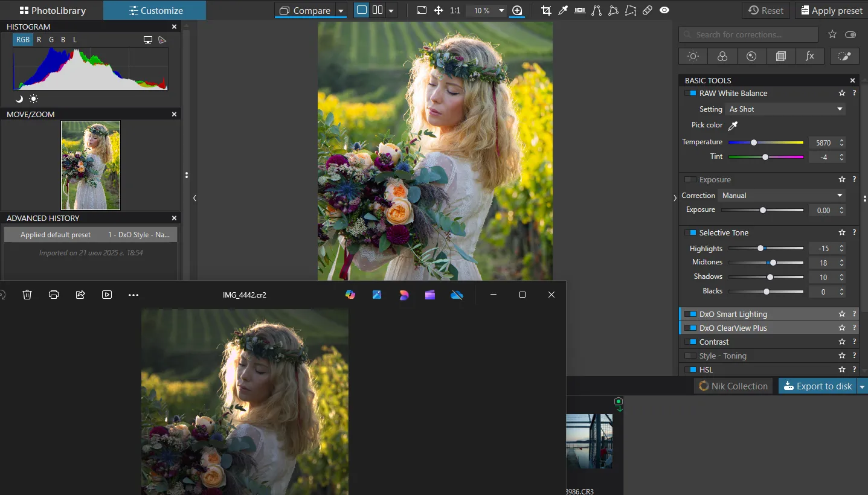Open the Local Adjustments brush icon
Viewport: 868px width, 495px height.
coord(844,56)
